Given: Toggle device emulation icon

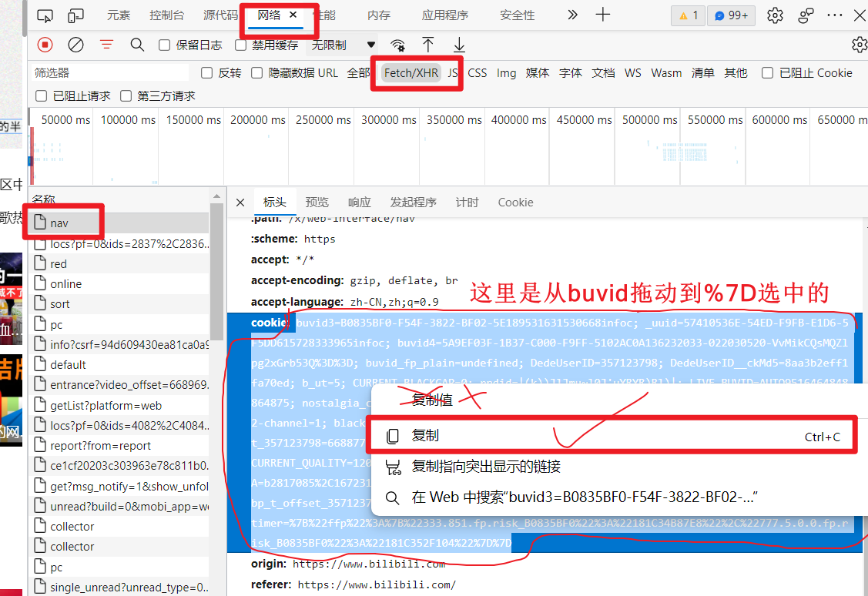Looking at the screenshot, I should click(x=75, y=15).
